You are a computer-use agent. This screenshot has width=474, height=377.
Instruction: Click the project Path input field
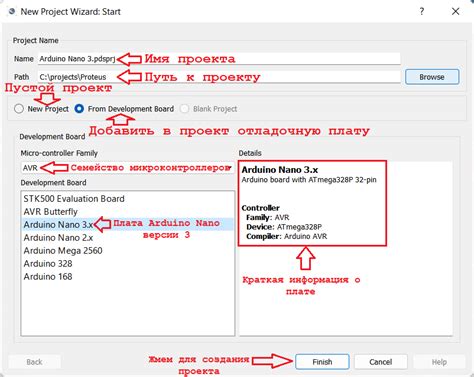pyautogui.click(x=219, y=77)
